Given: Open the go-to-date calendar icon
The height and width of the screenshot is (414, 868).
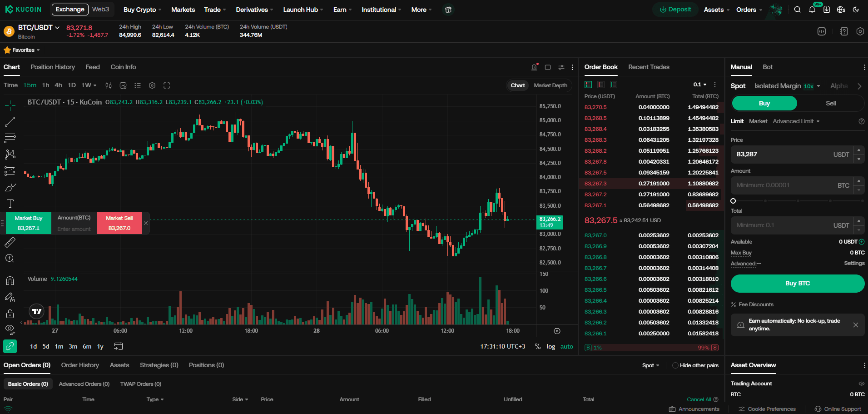Looking at the screenshot, I should 118,346.
